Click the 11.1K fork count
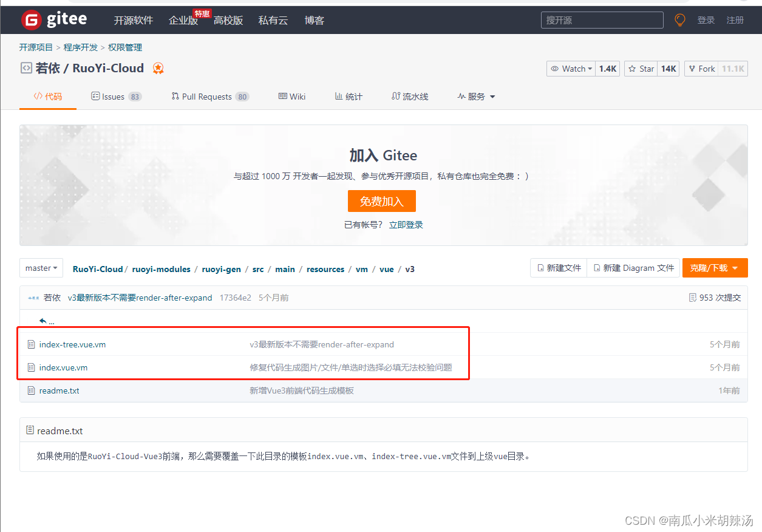 pyautogui.click(x=732, y=69)
